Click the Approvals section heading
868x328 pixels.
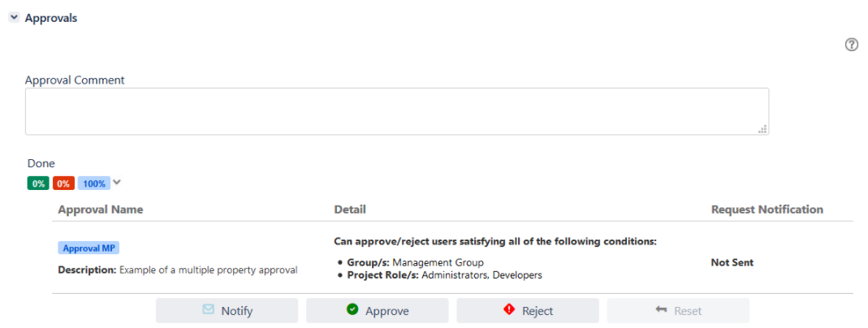pos(51,18)
